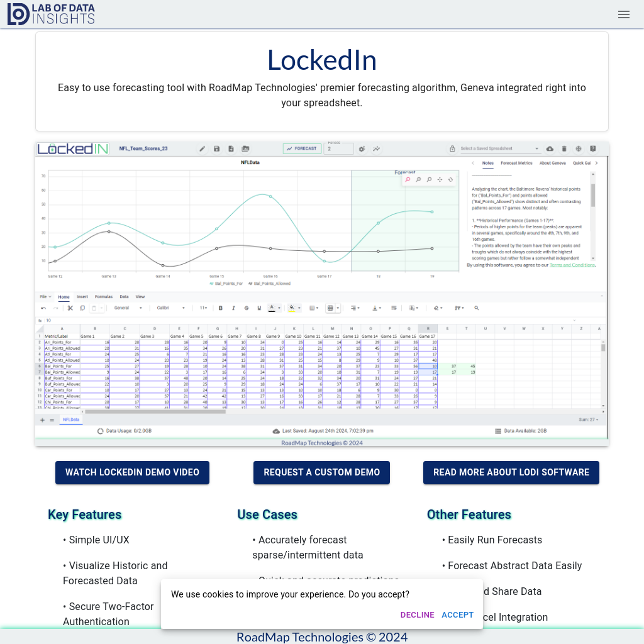Click the edit pencil next to NFL_Team_Scores_23
The width and height of the screenshot is (644, 644).
point(203,149)
